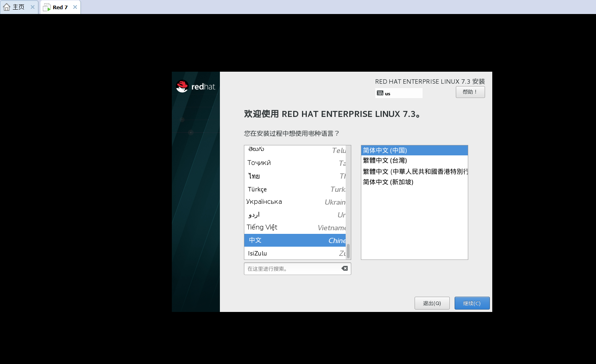Clear the language search field

tap(344, 268)
